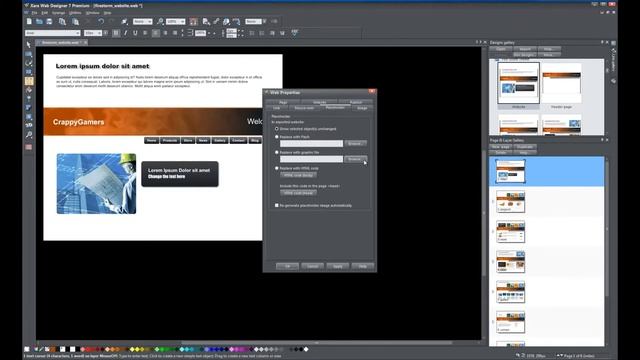This screenshot has height=360, width=640.
Task: Open the line spacing percentage dropdown
Action: (209, 33)
